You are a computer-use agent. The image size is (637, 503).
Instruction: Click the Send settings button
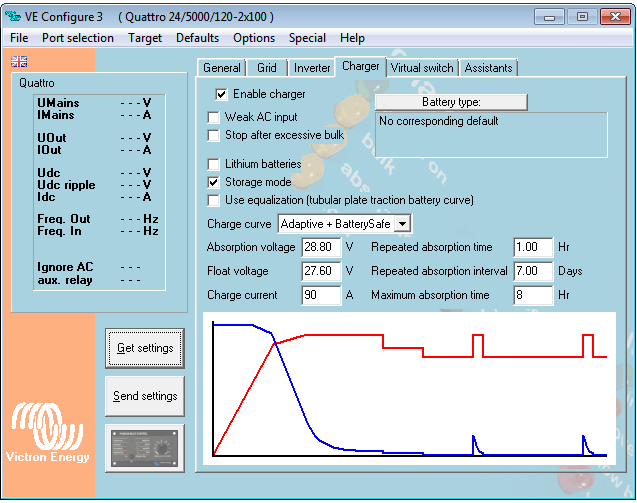[x=145, y=396]
